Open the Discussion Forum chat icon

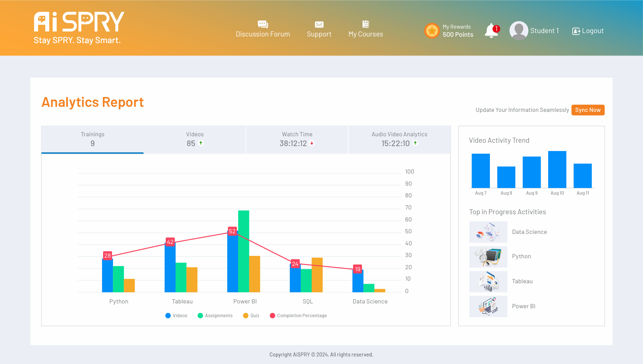pos(263,24)
